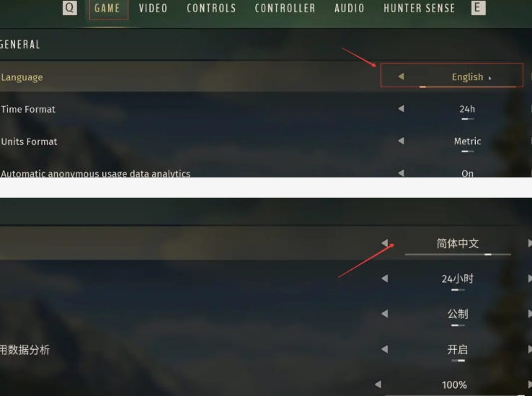Viewport: 532px width, 396px height.
Task: Select the 公制 units value
Action: click(458, 314)
